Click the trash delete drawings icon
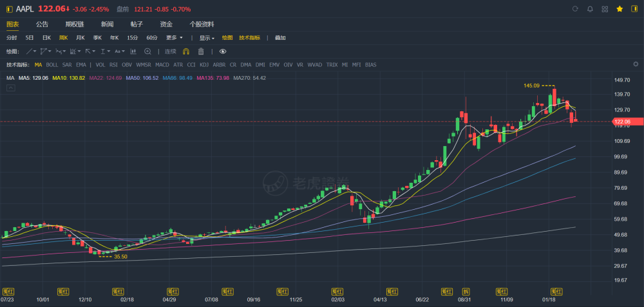 (x=201, y=51)
